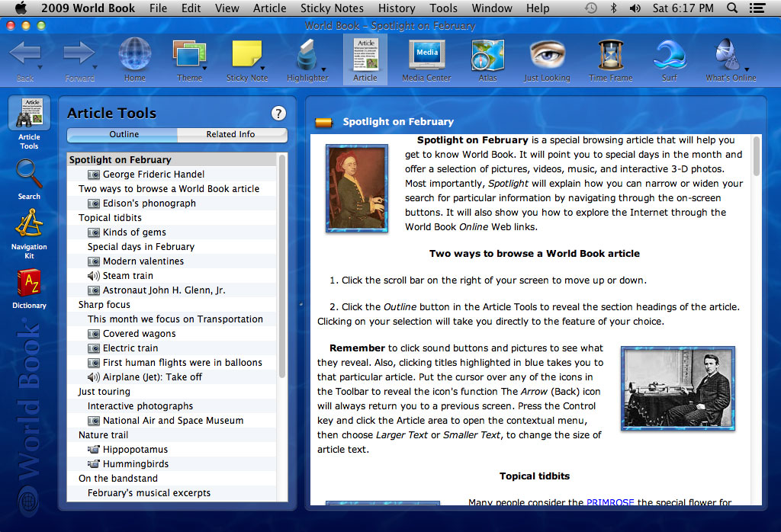781x532 pixels.
Task: Select Special days in February outline entry
Action: (x=141, y=246)
